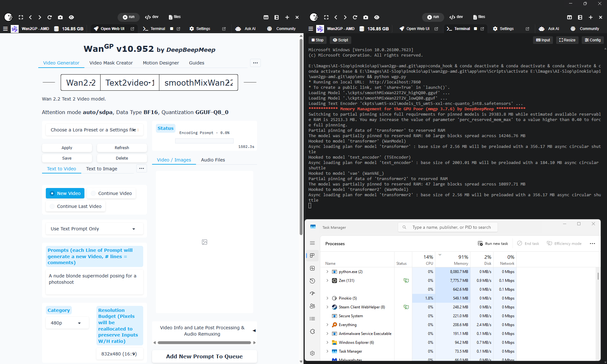607x364 pixels.
Task: Switch to the Audio Files tab
Action: coord(213,160)
